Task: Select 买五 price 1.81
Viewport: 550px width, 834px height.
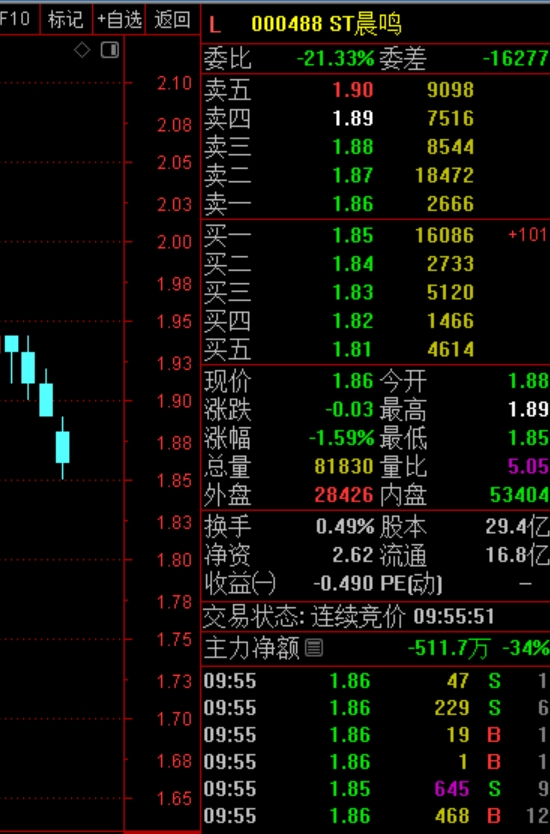Action: pyautogui.click(x=353, y=349)
